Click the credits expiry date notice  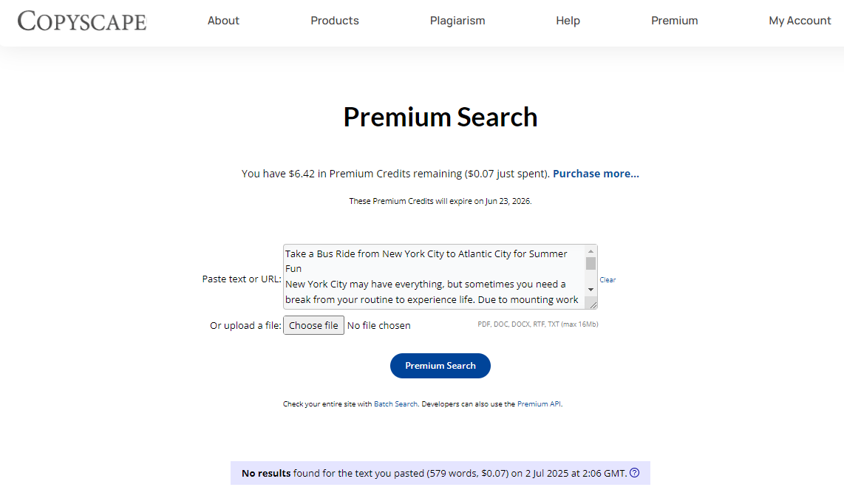pos(440,201)
